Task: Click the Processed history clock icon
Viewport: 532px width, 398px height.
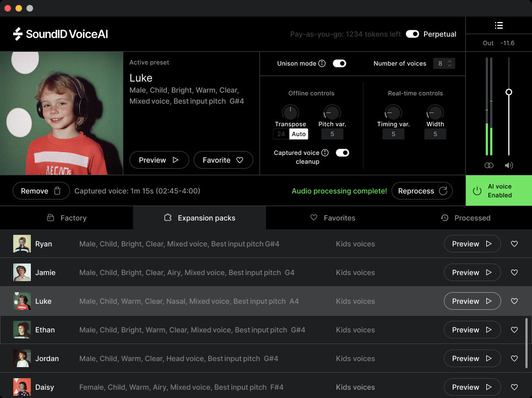Action: [x=444, y=217]
